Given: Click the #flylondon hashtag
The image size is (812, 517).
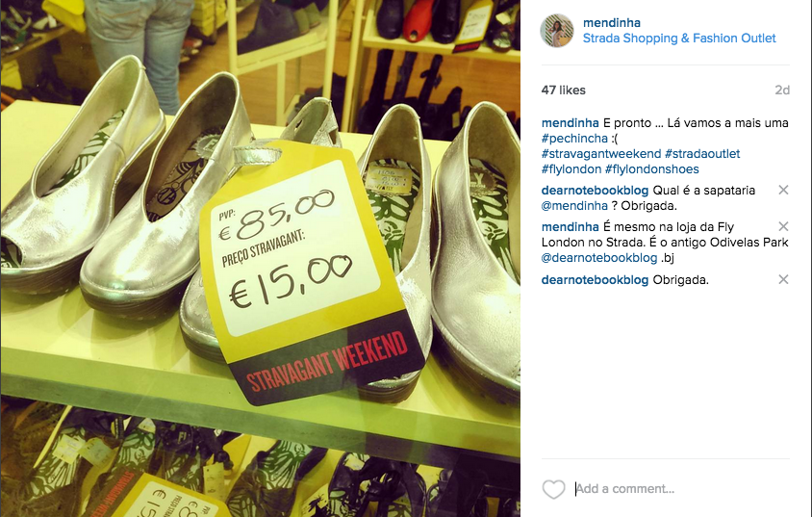Looking at the screenshot, I should pos(571,169).
